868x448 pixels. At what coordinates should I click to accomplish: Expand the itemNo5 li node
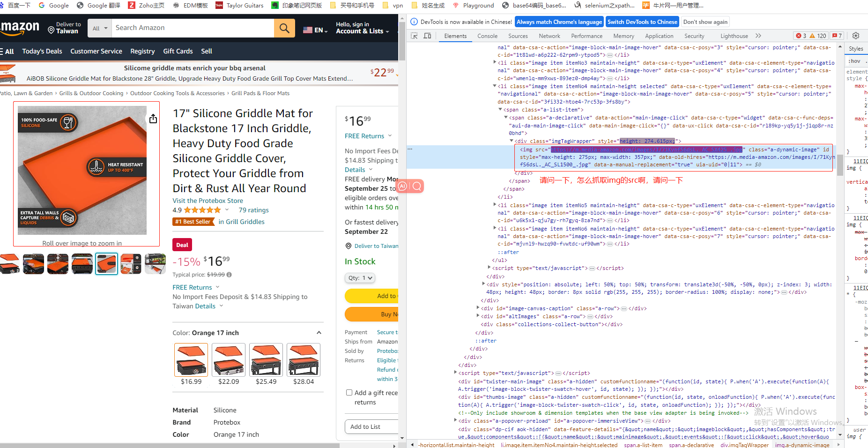[495, 205]
